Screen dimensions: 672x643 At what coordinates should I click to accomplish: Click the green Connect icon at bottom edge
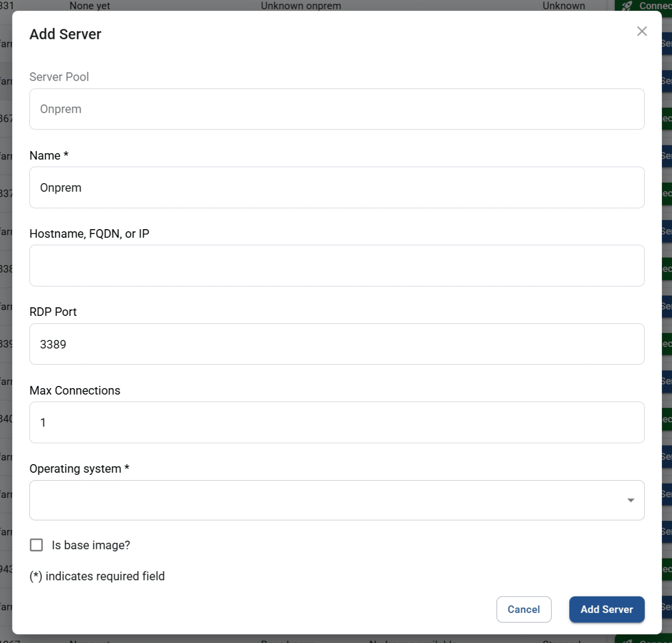(628, 640)
